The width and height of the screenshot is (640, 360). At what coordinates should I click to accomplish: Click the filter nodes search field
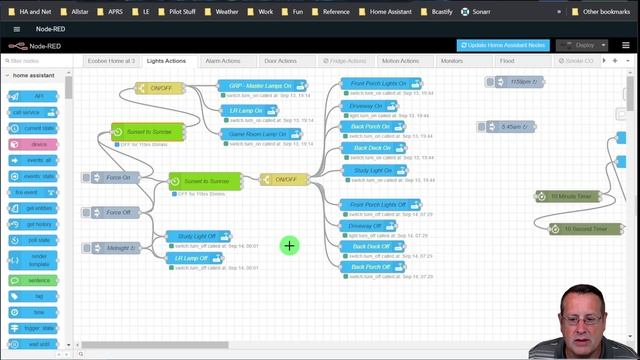click(x=37, y=61)
